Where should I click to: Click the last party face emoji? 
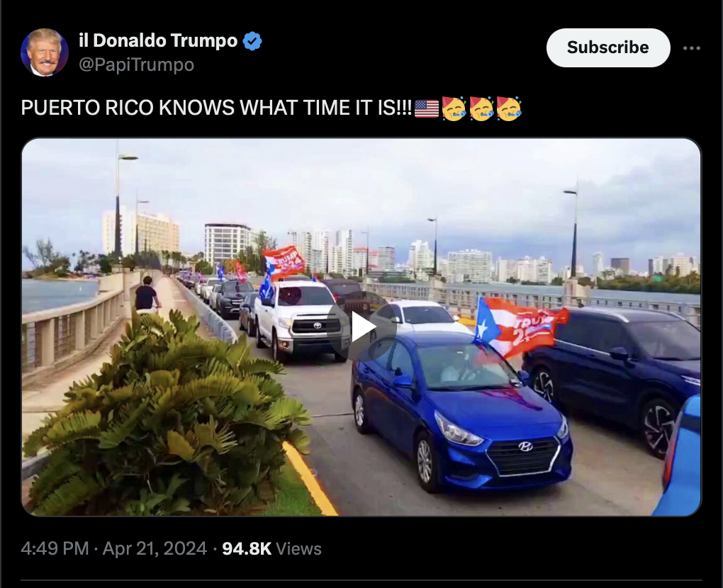click(509, 109)
